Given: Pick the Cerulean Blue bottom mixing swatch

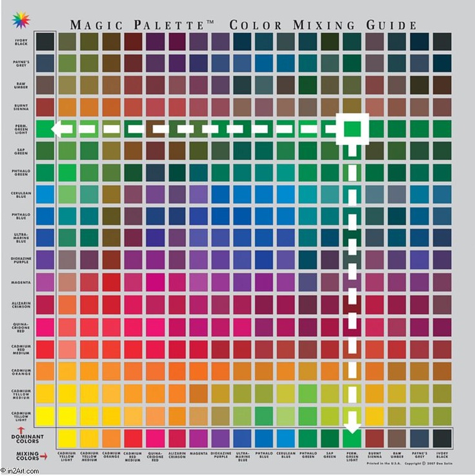Looking at the screenshot, I should tap(287, 439).
